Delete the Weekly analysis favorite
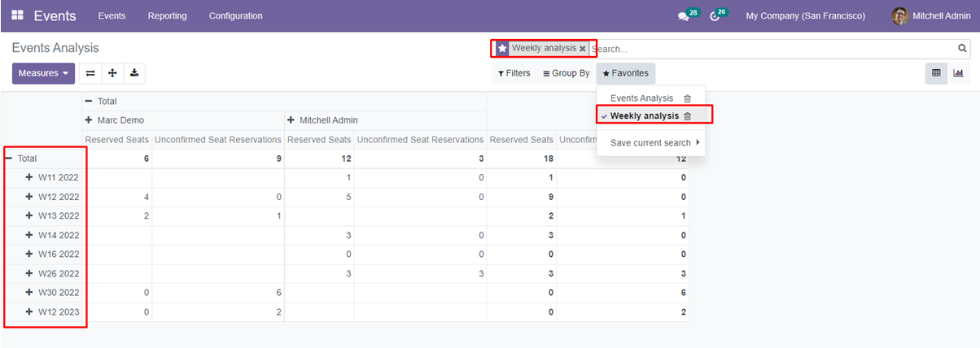980x348 pixels. point(687,116)
